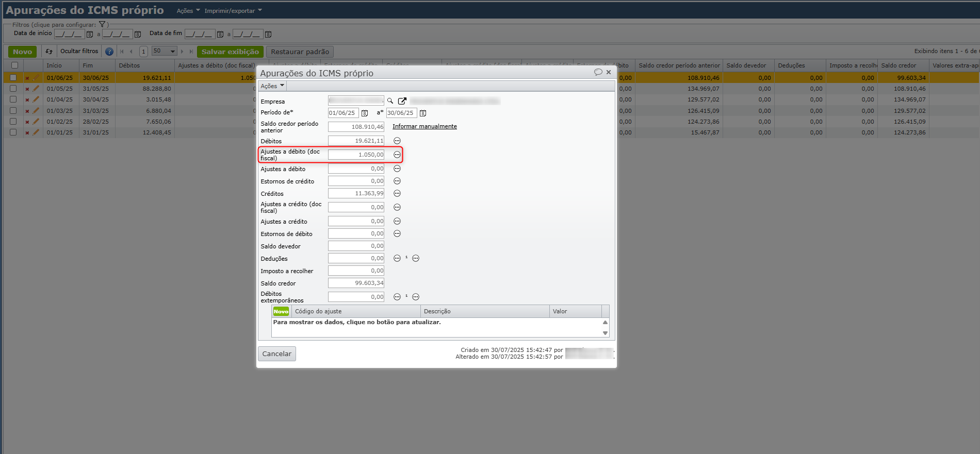This screenshot has height=454, width=980.
Task: Open the Ações menu in the title bar
Action: point(188,11)
